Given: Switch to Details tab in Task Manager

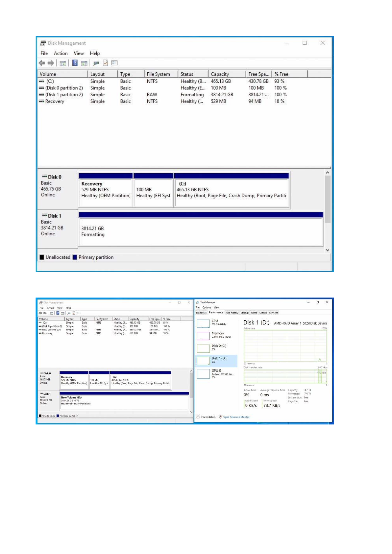Looking at the screenshot, I should coord(263,313).
